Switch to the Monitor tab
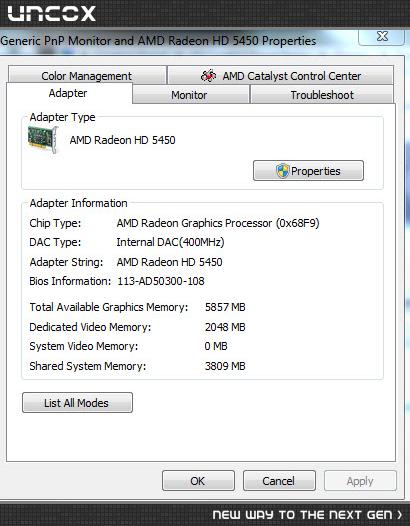 pyautogui.click(x=191, y=95)
